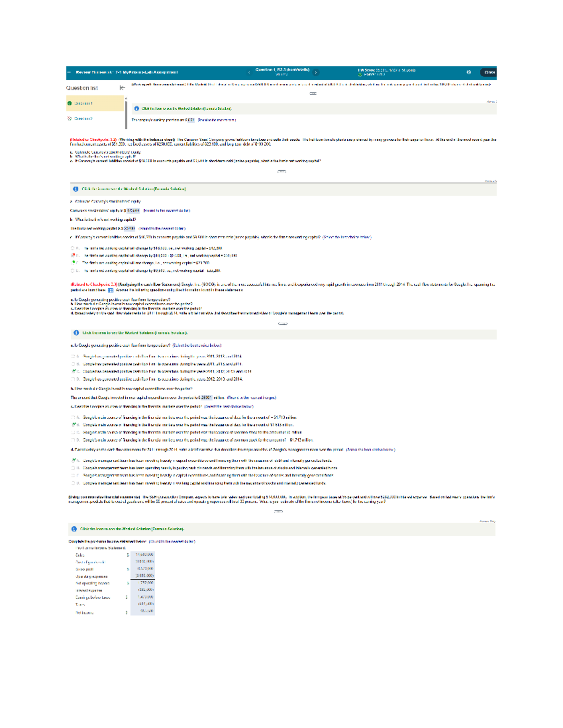Open the settings gear in header
Viewport: 563px width, 728px height.
tap(468, 72)
